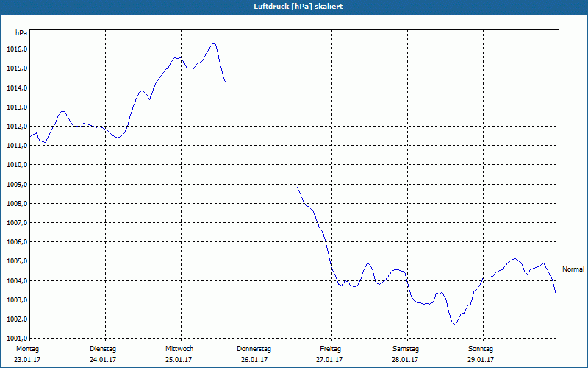This screenshot has height=368, width=588.
Task: Click the 1010,0 axis value
Action: [x=17, y=165]
